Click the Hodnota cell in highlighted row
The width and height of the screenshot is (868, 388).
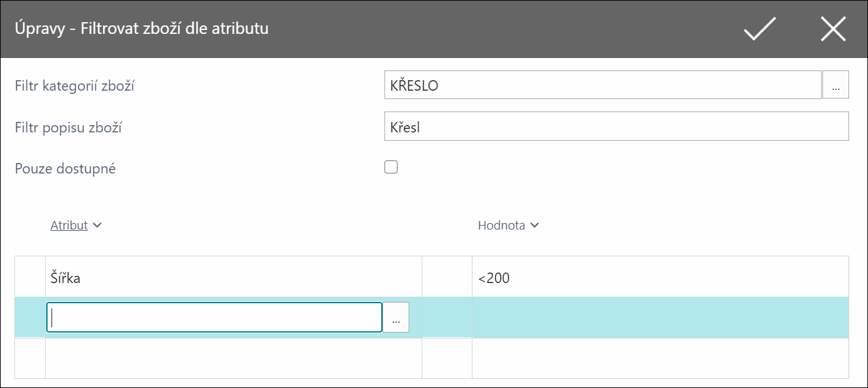tap(660, 318)
